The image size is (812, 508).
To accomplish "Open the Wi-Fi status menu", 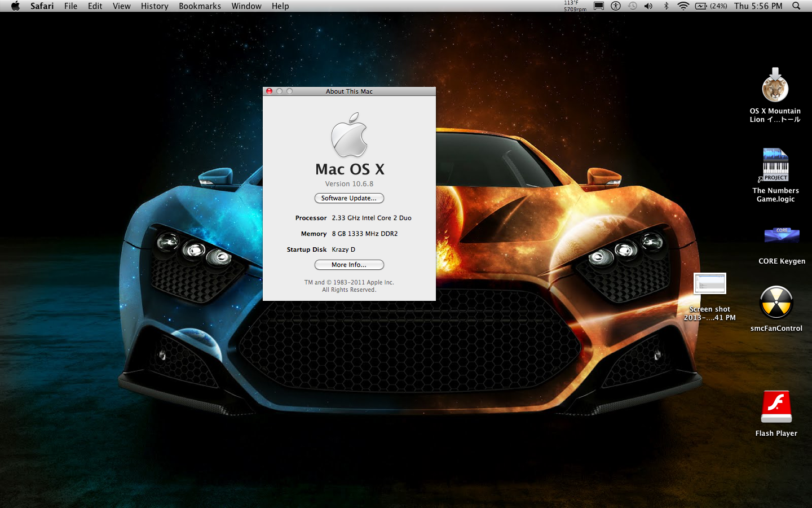I will click(x=683, y=6).
